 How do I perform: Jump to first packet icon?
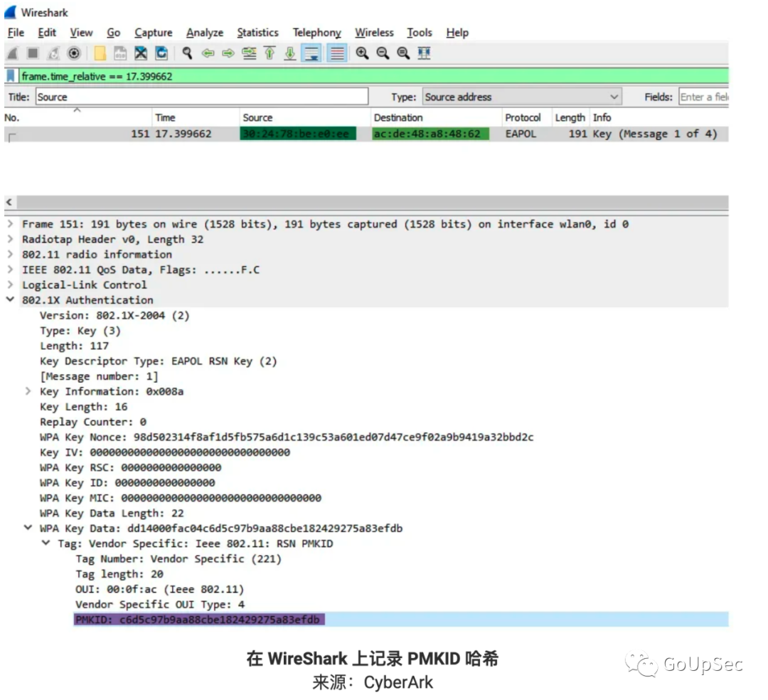[x=270, y=53]
